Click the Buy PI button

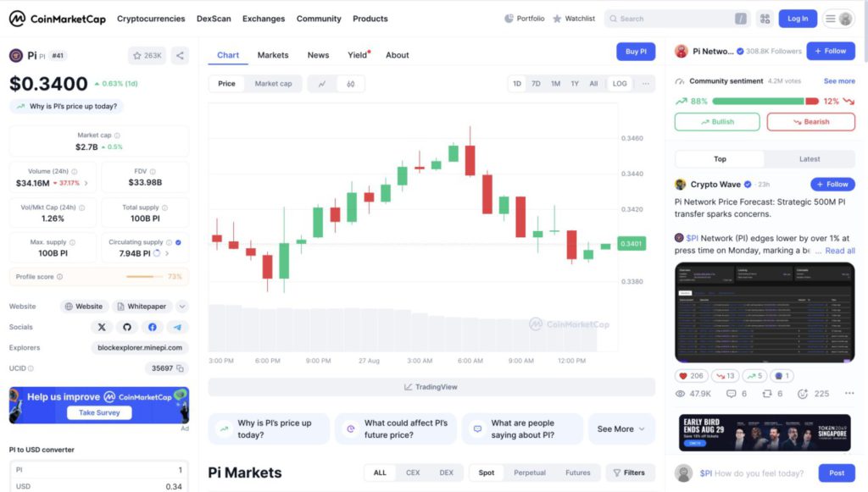(x=636, y=52)
